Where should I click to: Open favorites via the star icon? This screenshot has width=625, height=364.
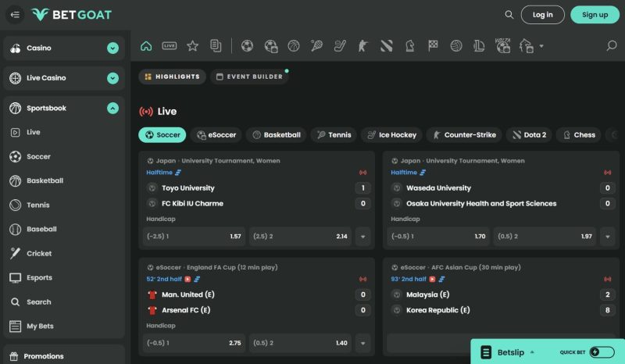[x=192, y=46]
